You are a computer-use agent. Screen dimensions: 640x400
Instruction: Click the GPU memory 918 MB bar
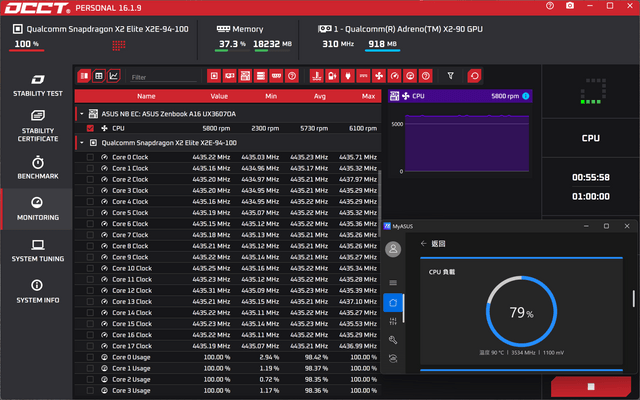(x=382, y=51)
